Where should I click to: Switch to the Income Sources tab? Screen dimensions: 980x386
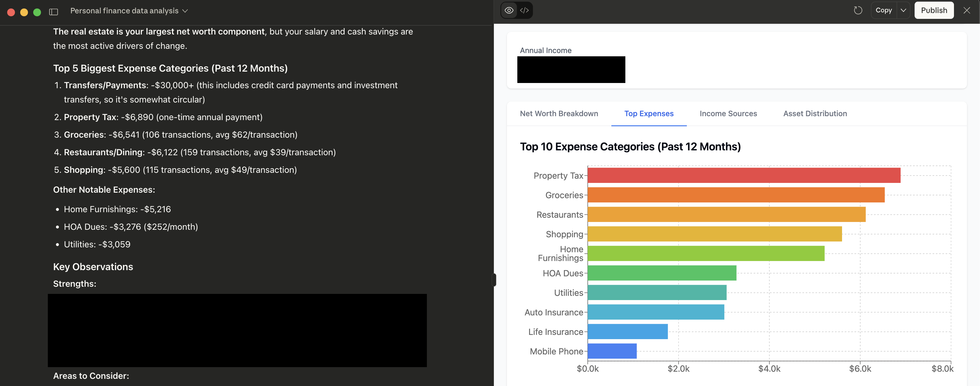point(728,114)
